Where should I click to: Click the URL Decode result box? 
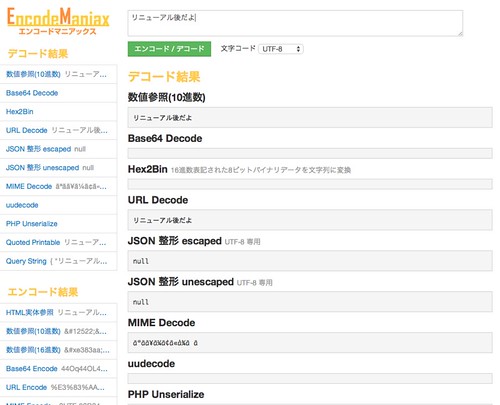(310, 220)
